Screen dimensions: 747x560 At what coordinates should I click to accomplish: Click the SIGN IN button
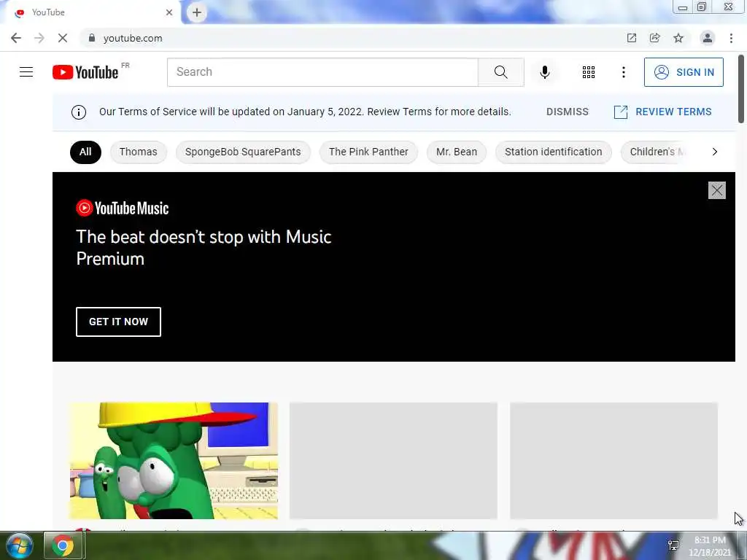(684, 72)
